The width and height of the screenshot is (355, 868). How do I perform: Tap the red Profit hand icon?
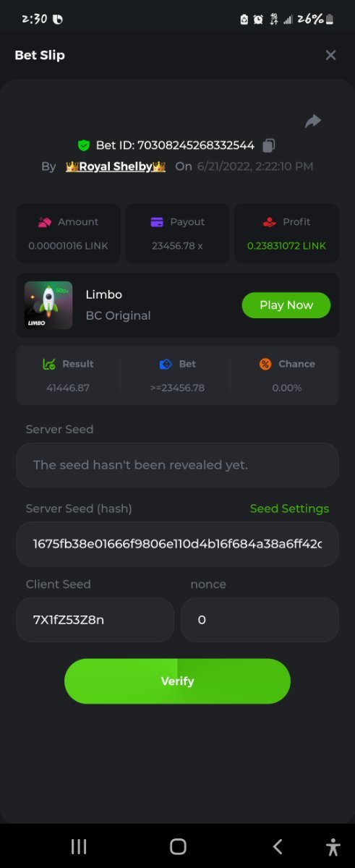point(269,222)
